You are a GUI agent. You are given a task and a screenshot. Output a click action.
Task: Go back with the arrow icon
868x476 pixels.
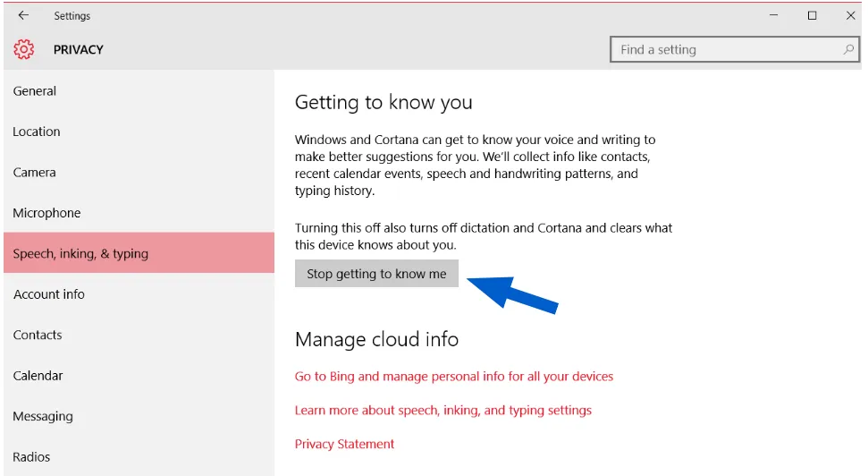pos(23,15)
